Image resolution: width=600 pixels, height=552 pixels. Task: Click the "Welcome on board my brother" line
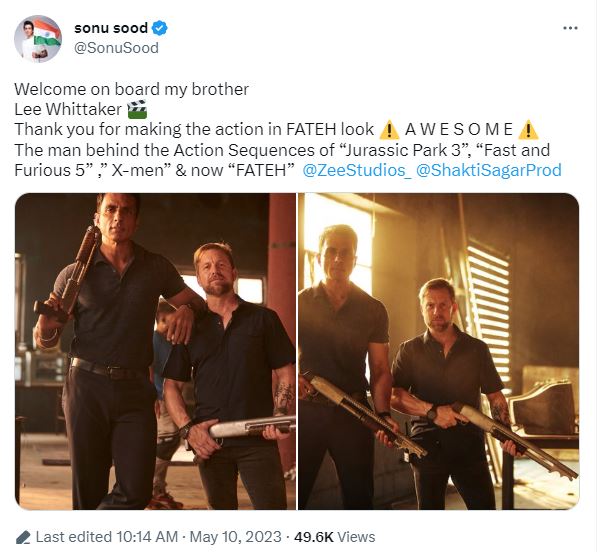(132, 89)
